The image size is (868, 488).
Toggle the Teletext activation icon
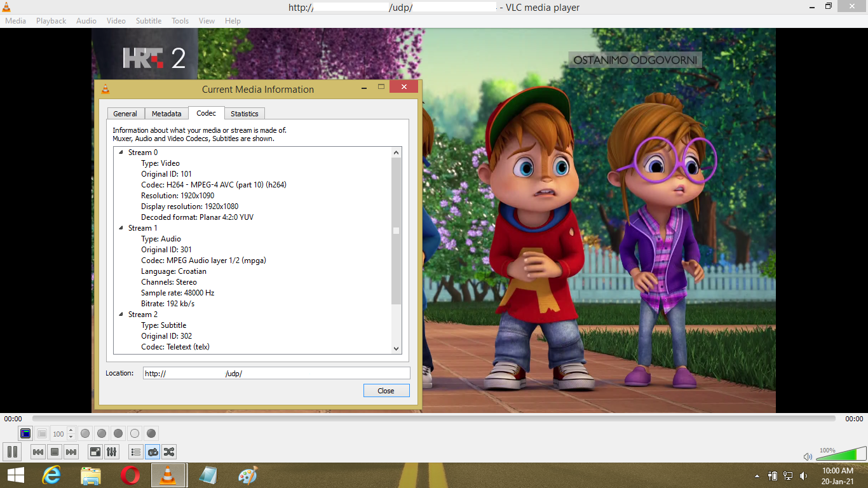tap(25, 433)
